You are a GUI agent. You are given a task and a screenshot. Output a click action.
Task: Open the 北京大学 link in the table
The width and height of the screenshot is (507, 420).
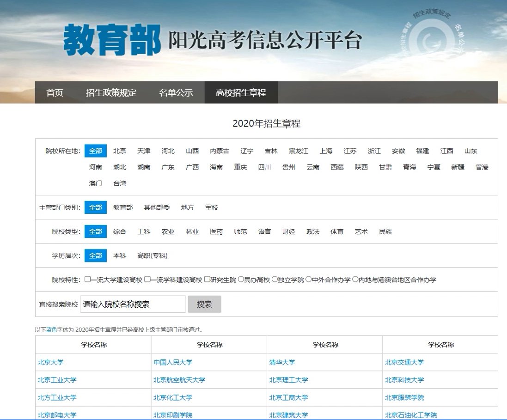[50, 362]
